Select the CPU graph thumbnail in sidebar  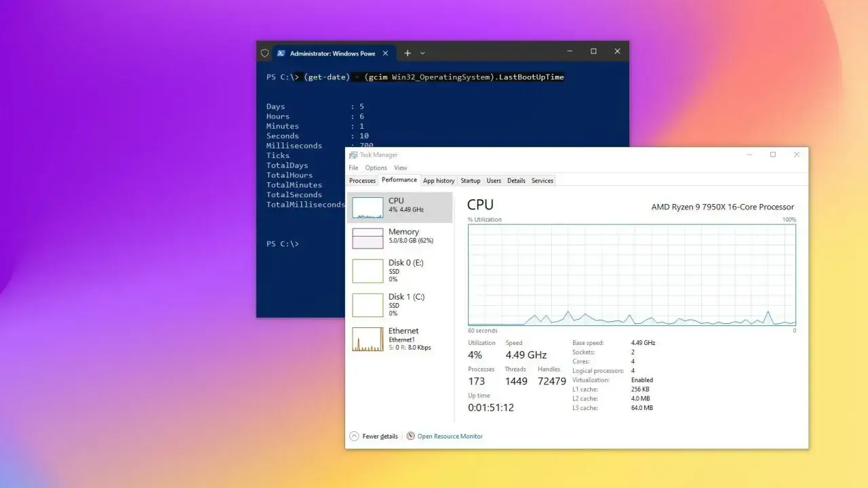coord(368,207)
